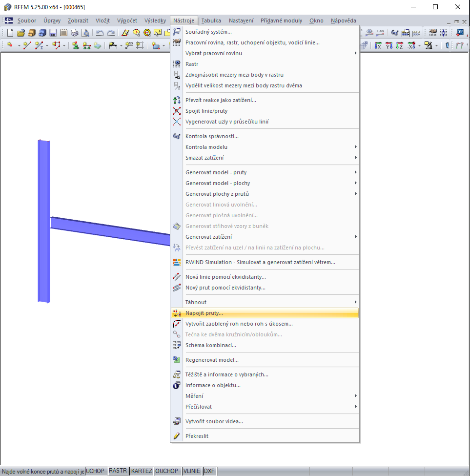470x476 pixels.
Task: Click the New nodal support green icon
Action: [76, 45]
